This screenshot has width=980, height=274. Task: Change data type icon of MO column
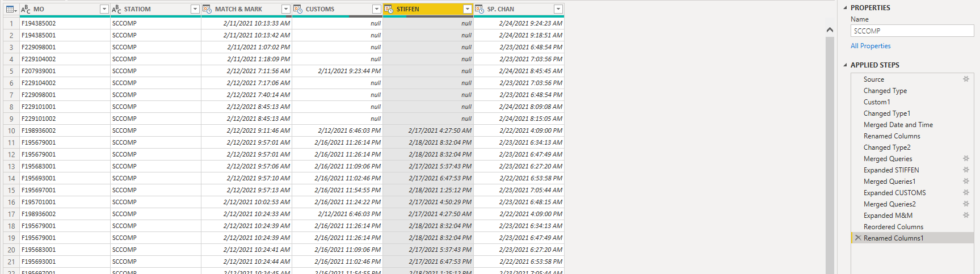tap(26, 9)
